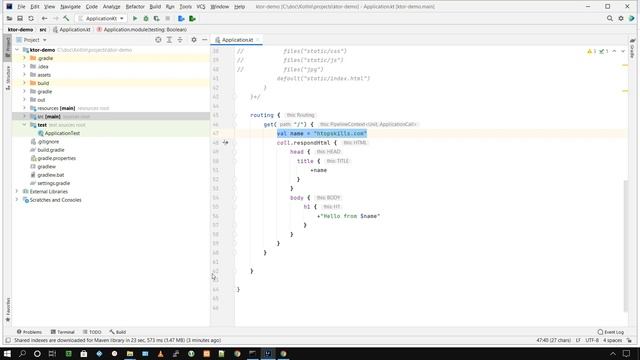Open the Refactor menu
The height and width of the screenshot is (360, 640).
pos(135,7)
